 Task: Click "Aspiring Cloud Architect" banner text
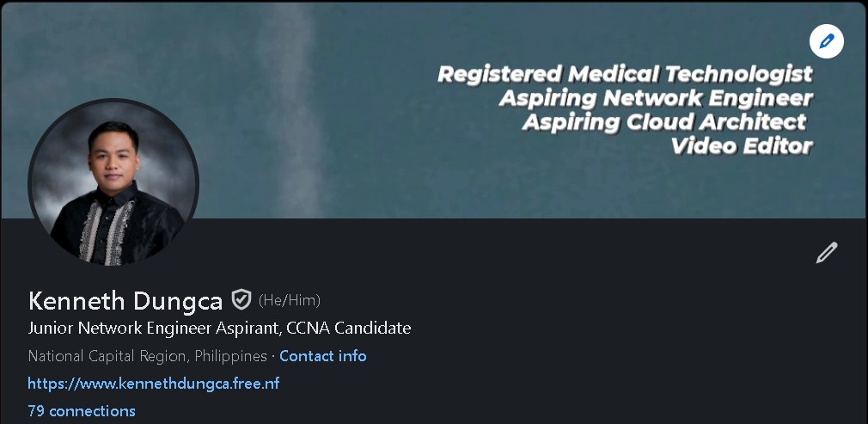tap(664, 122)
